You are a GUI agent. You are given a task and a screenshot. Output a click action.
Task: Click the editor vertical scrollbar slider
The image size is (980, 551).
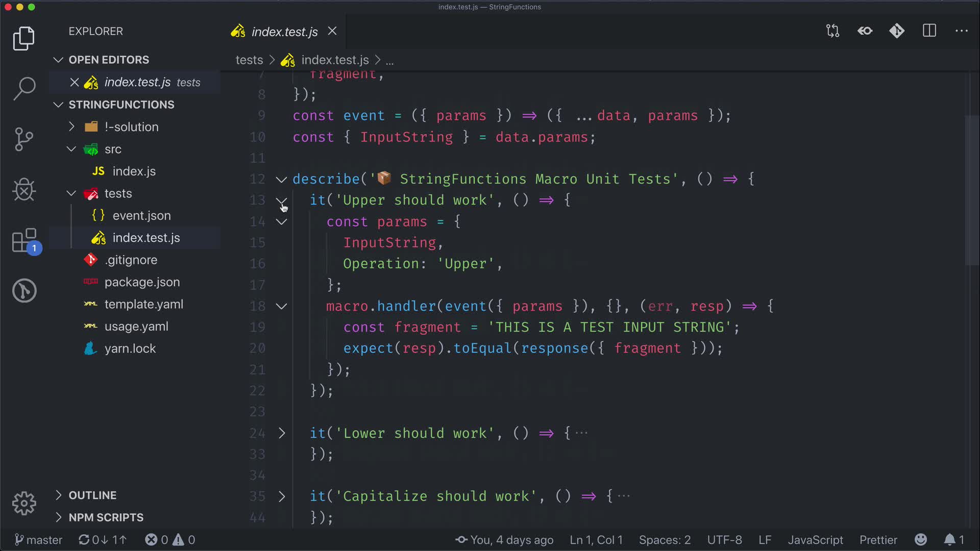(x=971, y=191)
